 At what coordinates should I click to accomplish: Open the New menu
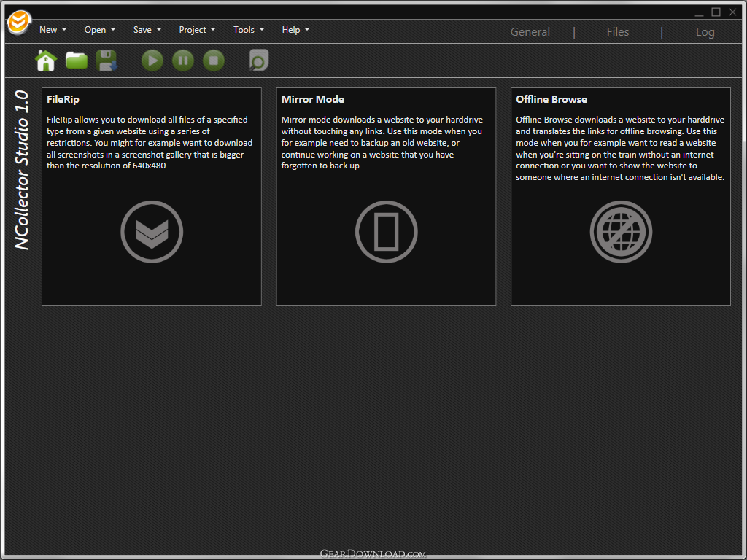pos(53,30)
